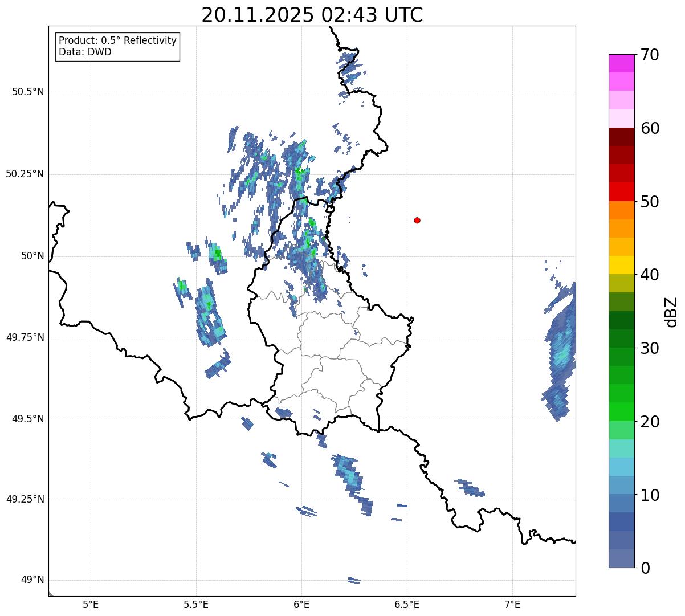Click the longitude label 5°E

[x=91, y=604]
